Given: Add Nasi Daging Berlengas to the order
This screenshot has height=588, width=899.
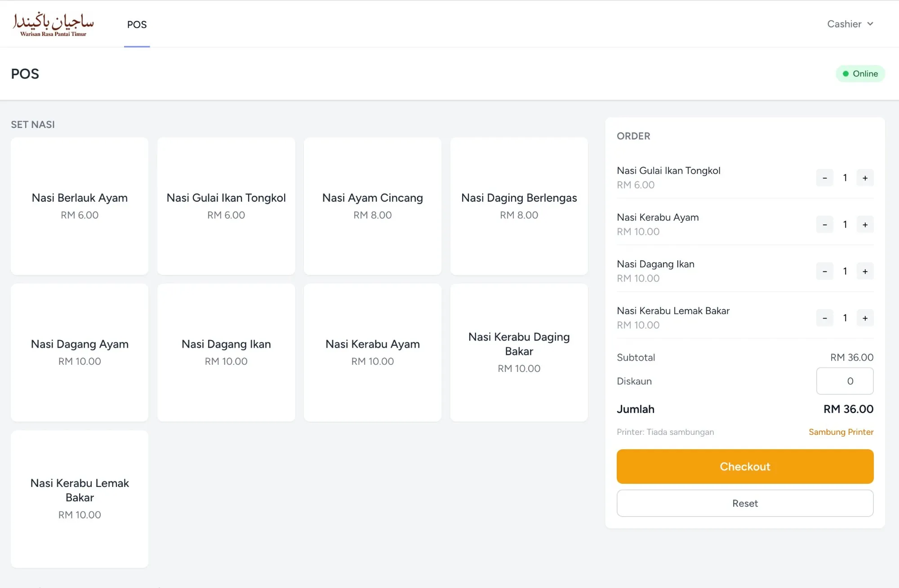Looking at the screenshot, I should pyautogui.click(x=519, y=206).
